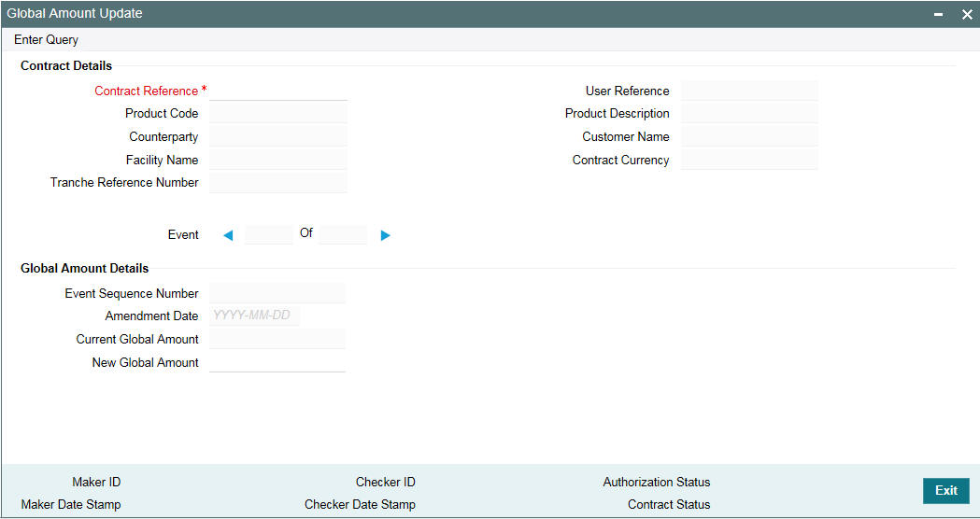
Task: Select the Current Global Amount field
Action: point(277,339)
